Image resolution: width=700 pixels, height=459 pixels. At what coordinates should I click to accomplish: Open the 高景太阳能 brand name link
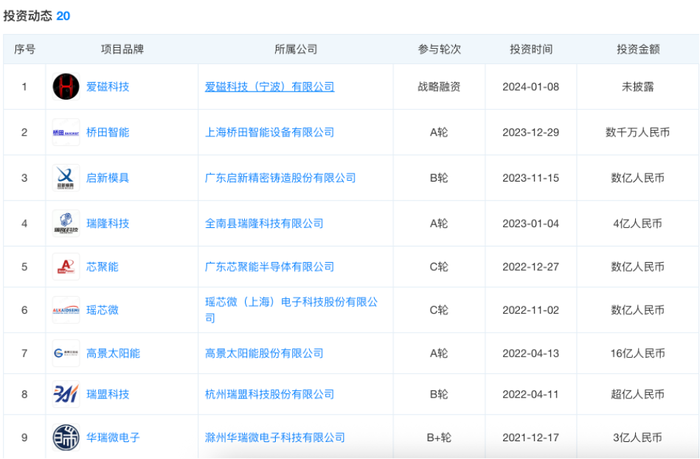click(113, 353)
